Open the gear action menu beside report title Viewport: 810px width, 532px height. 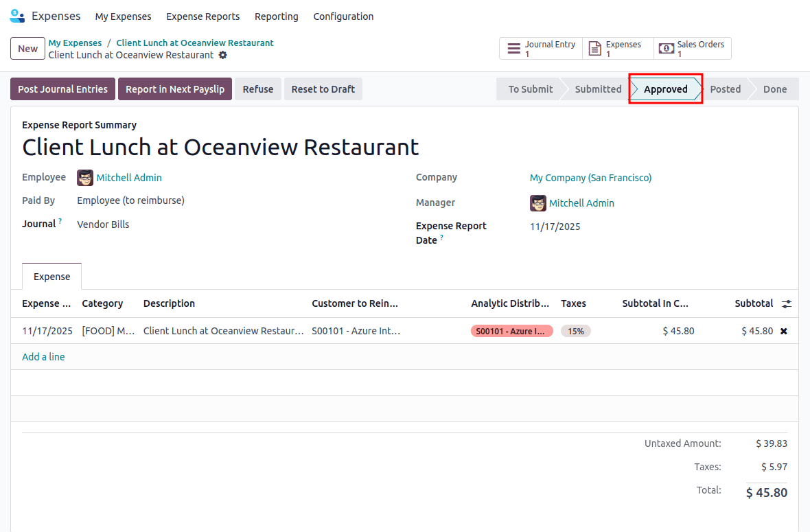[222, 55]
